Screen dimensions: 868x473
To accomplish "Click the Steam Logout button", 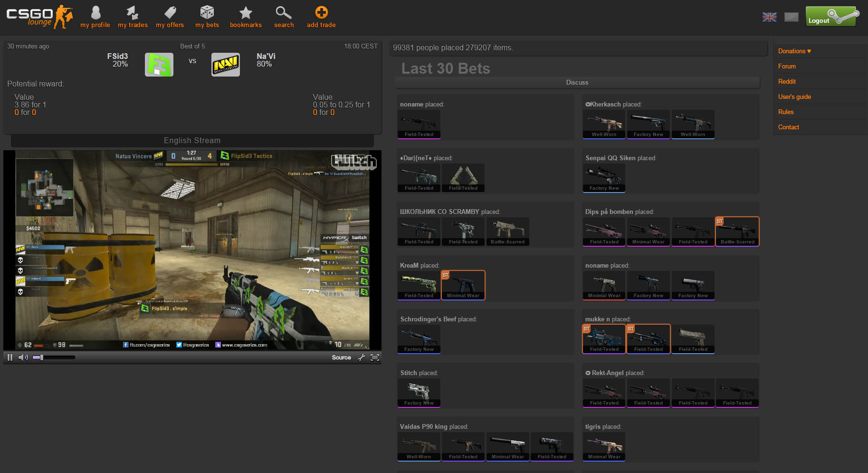I will [833, 16].
